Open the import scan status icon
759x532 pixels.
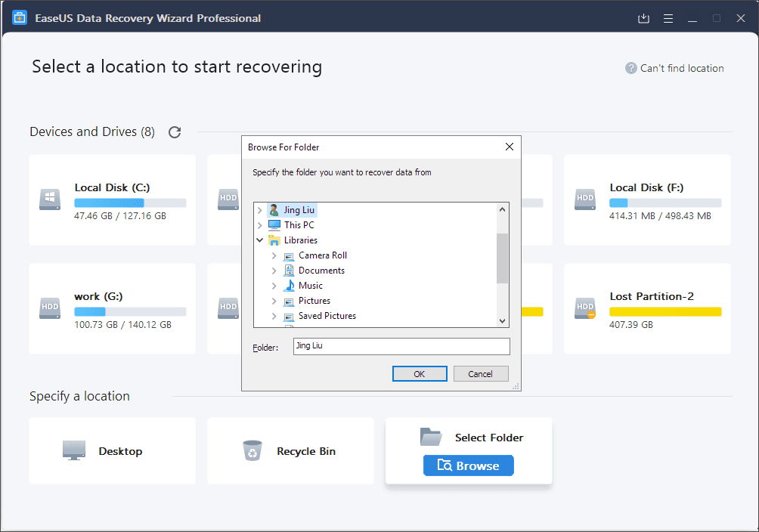pos(643,18)
